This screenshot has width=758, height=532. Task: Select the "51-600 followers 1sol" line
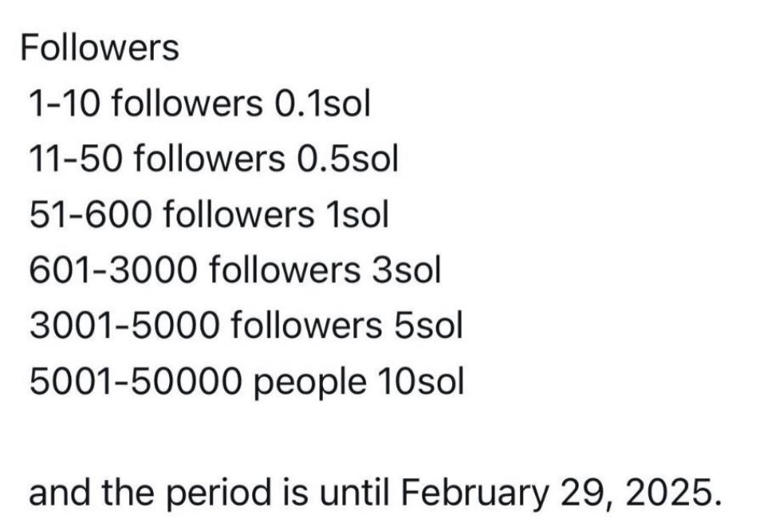click(x=209, y=214)
